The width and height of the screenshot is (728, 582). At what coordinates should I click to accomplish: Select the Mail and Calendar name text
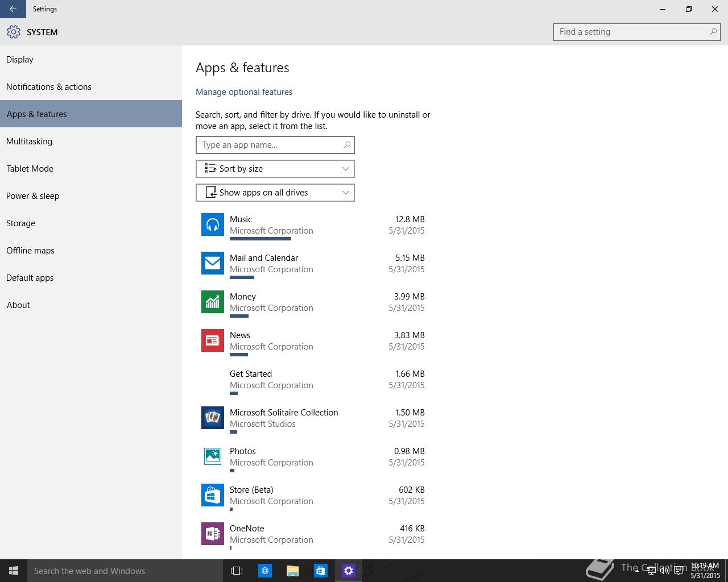[x=264, y=258]
